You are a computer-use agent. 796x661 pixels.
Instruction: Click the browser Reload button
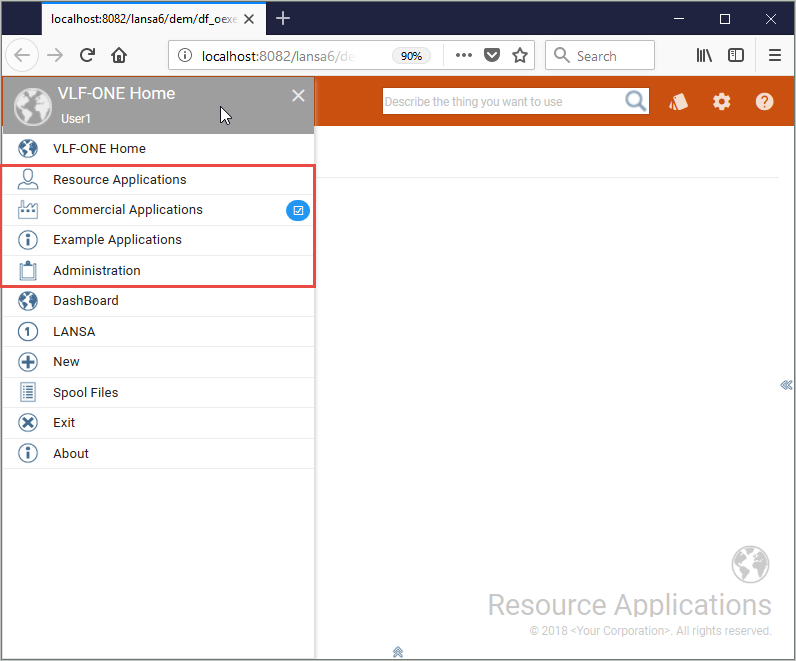click(87, 55)
